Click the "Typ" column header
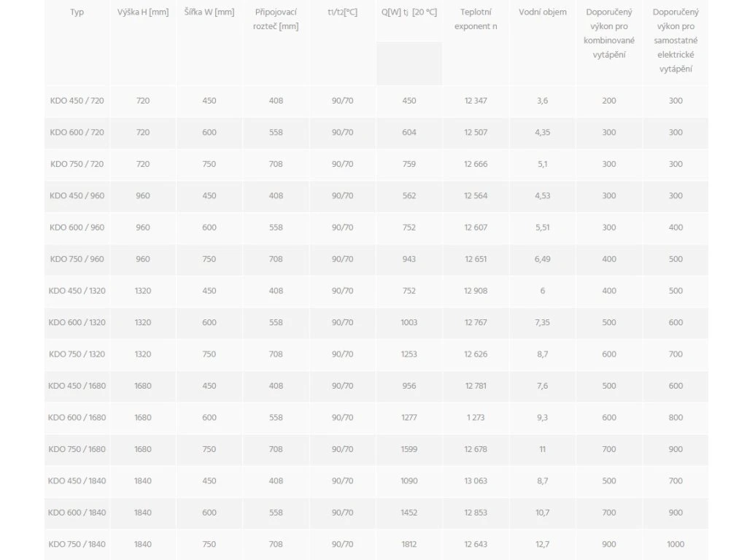The image size is (747, 560). click(77, 12)
